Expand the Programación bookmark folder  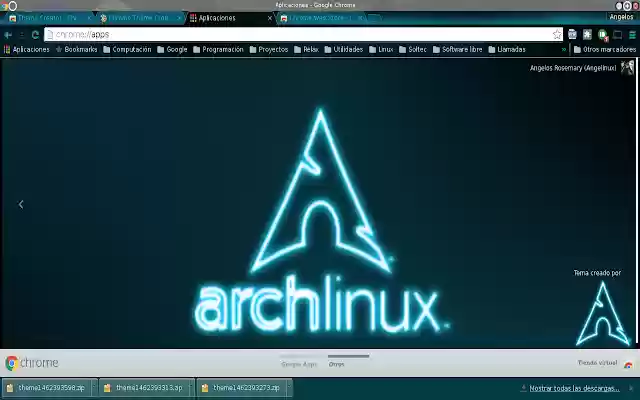(x=218, y=49)
